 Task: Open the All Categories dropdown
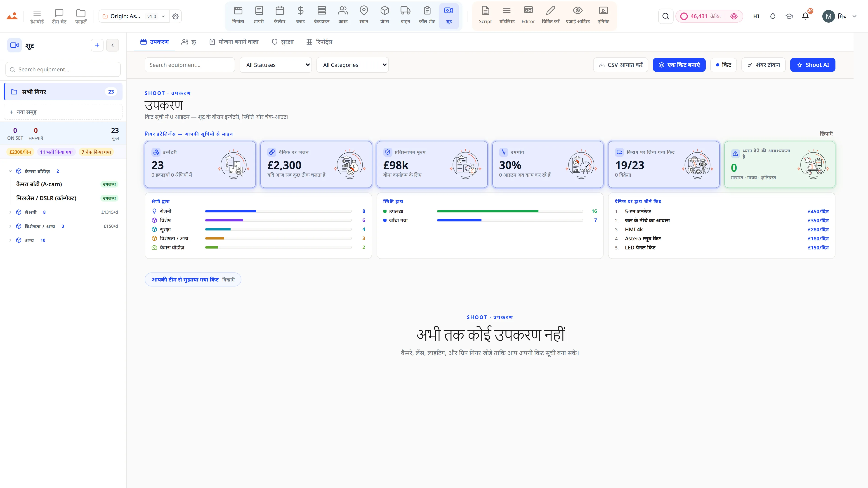(x=352, y=65)
